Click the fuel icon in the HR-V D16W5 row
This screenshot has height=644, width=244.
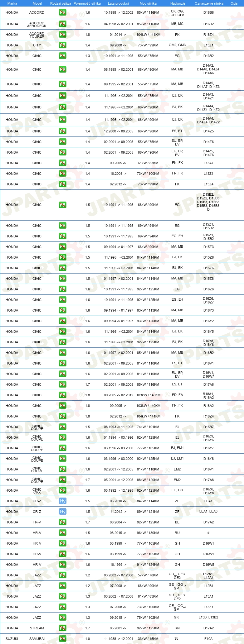click(x=62, y=565)
